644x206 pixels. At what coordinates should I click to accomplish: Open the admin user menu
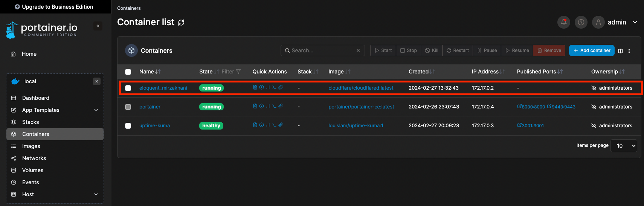tap(616, 22)
